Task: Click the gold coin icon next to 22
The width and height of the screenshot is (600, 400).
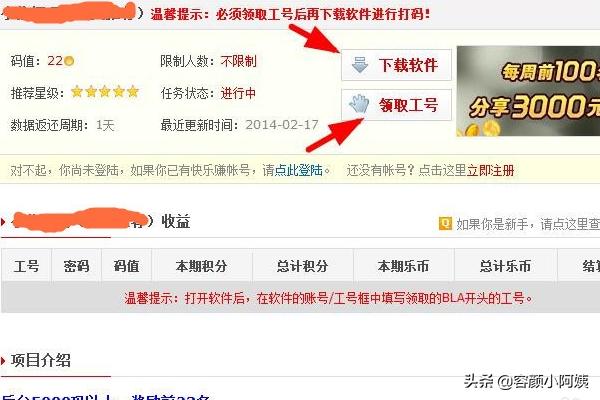Action: [69, 61]
